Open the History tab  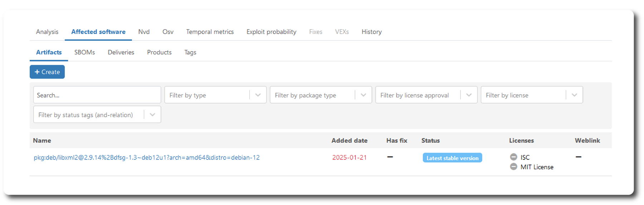(x=371, y=32)
